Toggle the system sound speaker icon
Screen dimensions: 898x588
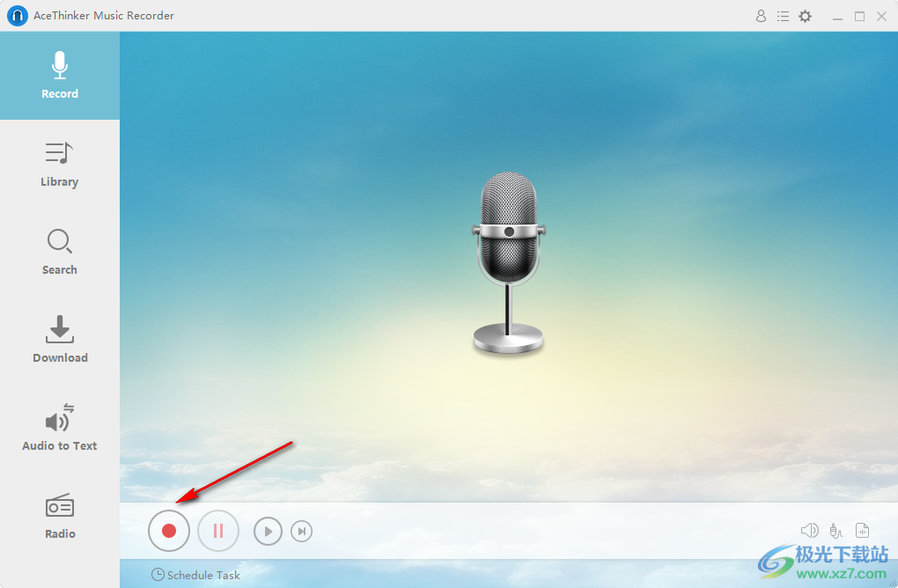(x=810, y=530)
